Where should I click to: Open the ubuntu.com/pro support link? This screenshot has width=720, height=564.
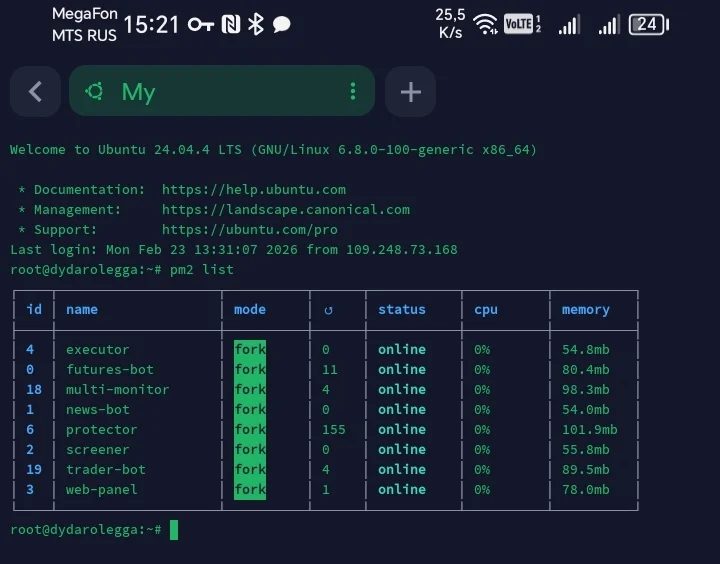click(x=250, y=229)
